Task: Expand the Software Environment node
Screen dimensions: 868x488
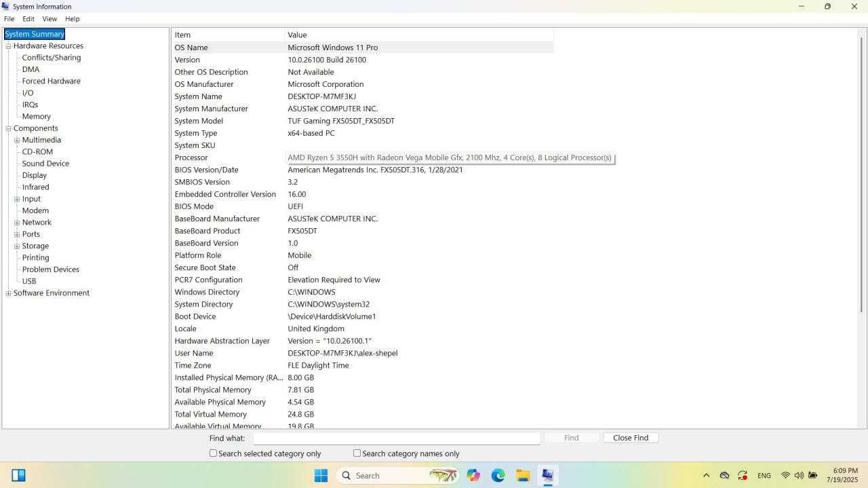Action: coord(9,293)
